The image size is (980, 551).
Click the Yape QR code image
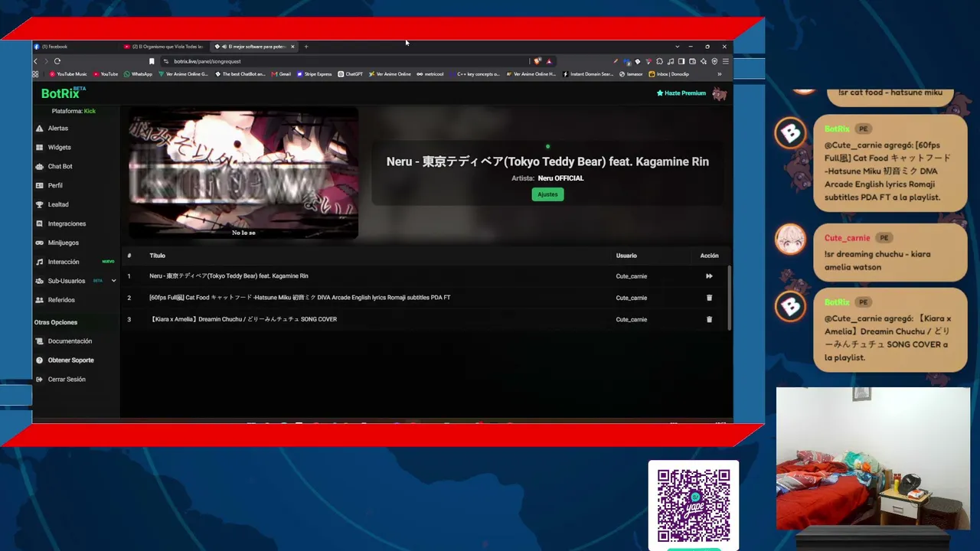[694, 505]
